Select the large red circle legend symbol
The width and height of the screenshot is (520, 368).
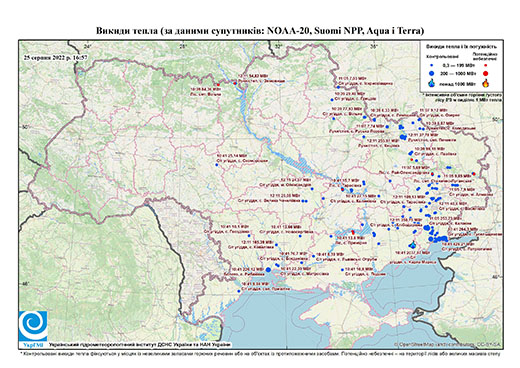[x=485, y=73]
